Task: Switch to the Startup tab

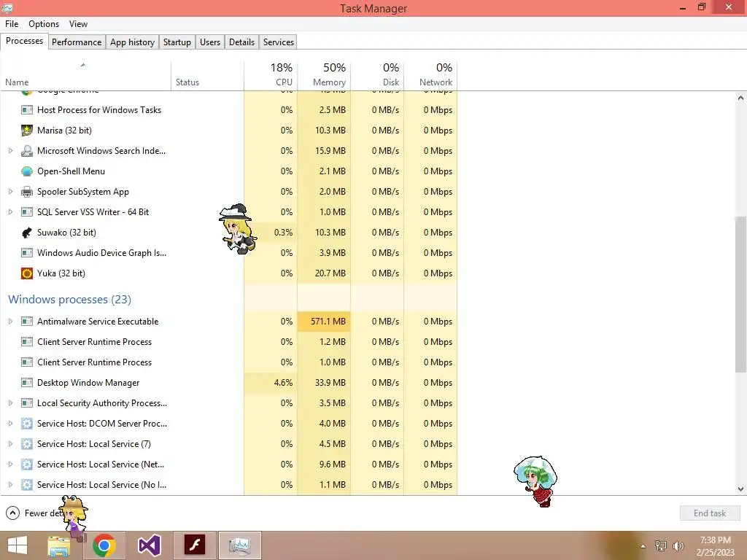Action: pyautogui.click(x=177, y=42)
